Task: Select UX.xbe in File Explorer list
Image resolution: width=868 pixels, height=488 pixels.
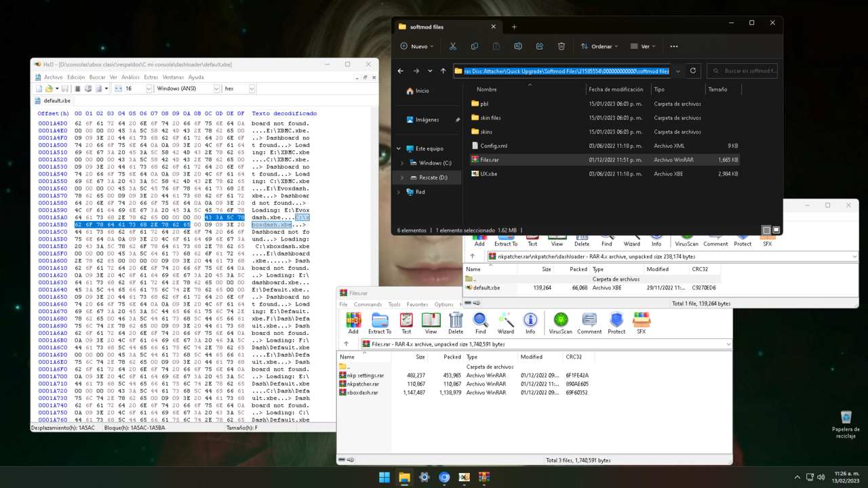Action: pyautogui.click(x=604, y=174)
